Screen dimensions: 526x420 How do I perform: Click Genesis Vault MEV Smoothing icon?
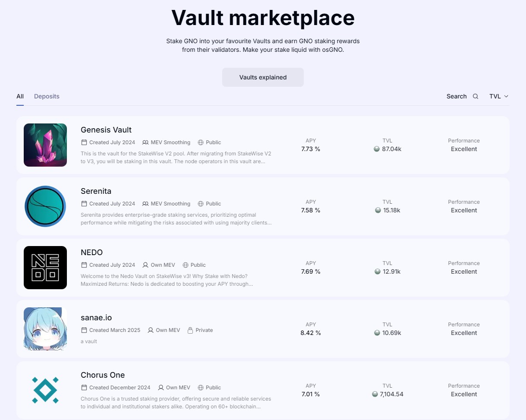click(145, 142)
